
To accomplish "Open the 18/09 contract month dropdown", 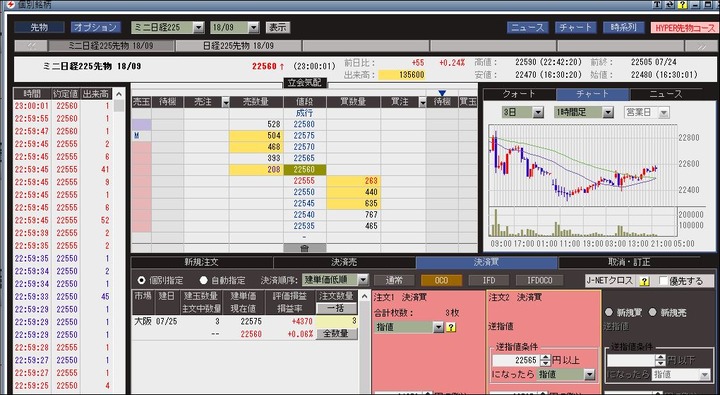I will pos(253,28).
